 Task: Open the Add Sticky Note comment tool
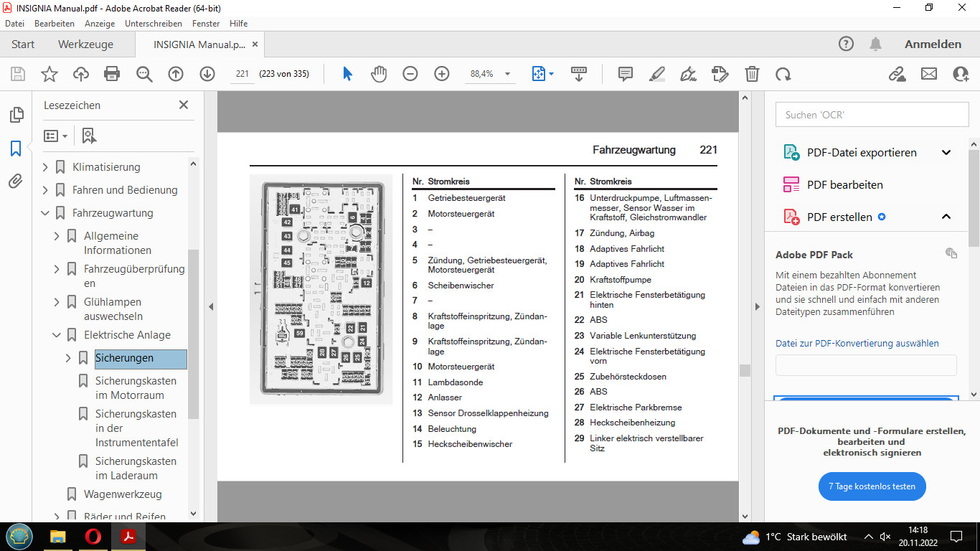click(625, 73)
